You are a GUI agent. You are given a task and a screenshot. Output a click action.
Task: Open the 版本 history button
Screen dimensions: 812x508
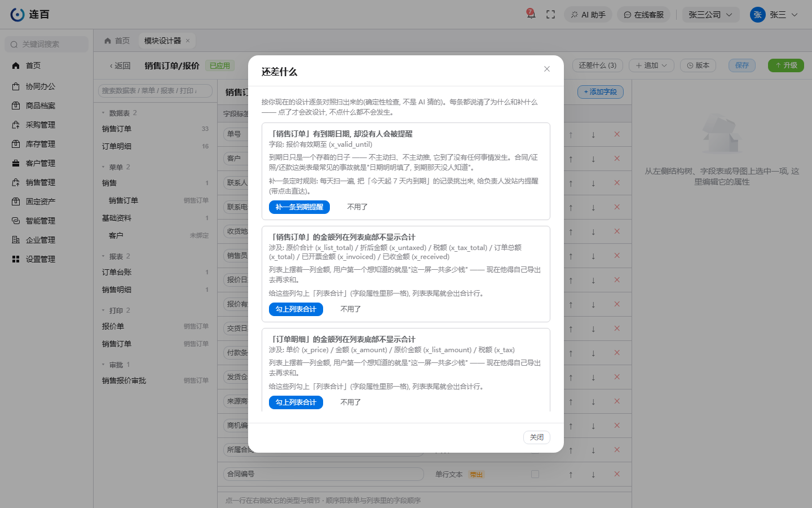coord(698,65)
